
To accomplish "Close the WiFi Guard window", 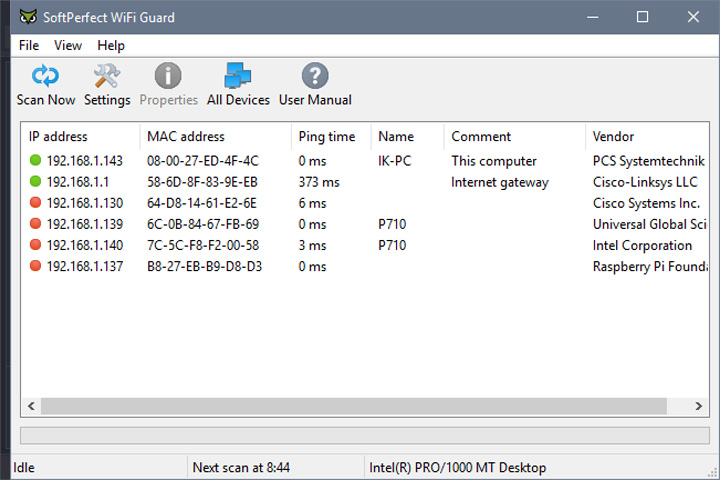I will pyautogui.click(x=693, y=17).
